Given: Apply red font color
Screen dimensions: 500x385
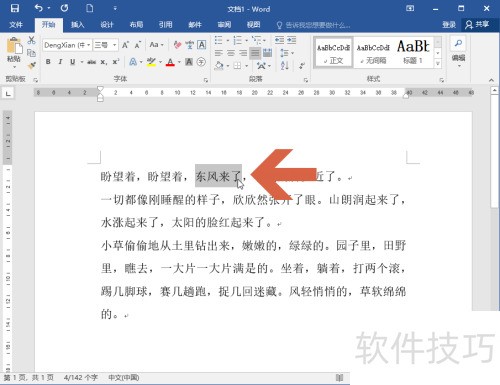Looking at the screenshot, I should click(170, 62).
